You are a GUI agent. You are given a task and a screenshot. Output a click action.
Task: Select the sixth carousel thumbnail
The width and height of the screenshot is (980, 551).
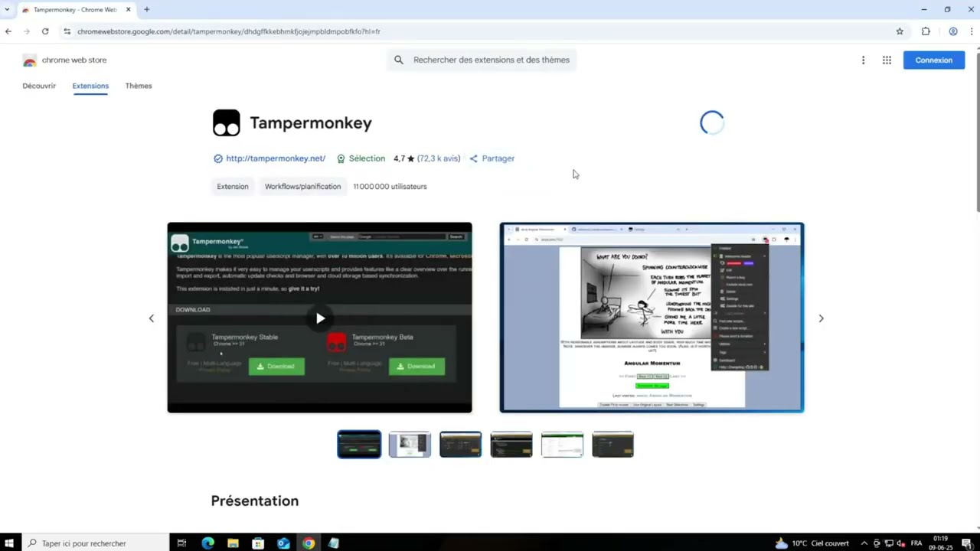(612, 445)
